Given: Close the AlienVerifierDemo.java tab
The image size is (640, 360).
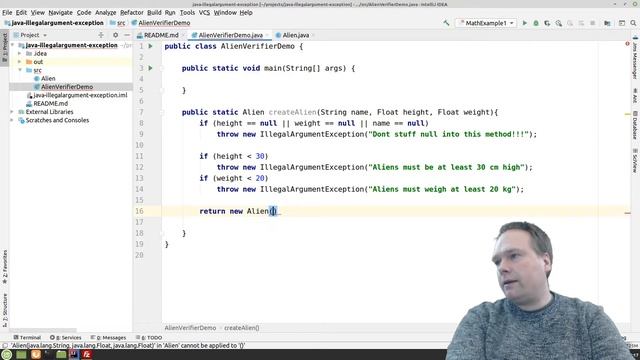Looking at the screenshot, I should tap(267, 36).
